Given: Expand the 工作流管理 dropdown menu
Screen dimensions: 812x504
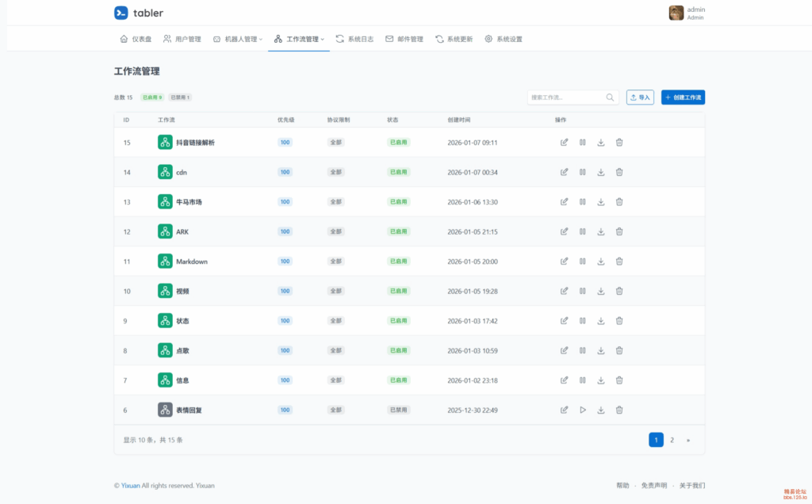Looking at the screenshot, I should pyautogui.click(x=299, y=39).
